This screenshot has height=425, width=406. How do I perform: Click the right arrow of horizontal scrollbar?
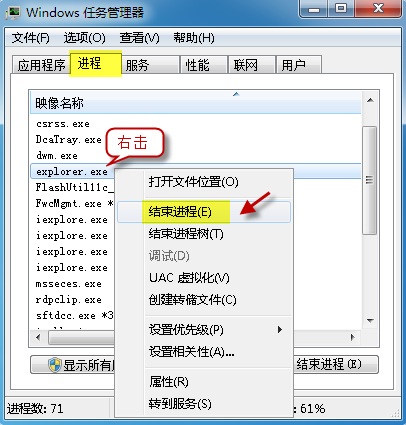353,337
